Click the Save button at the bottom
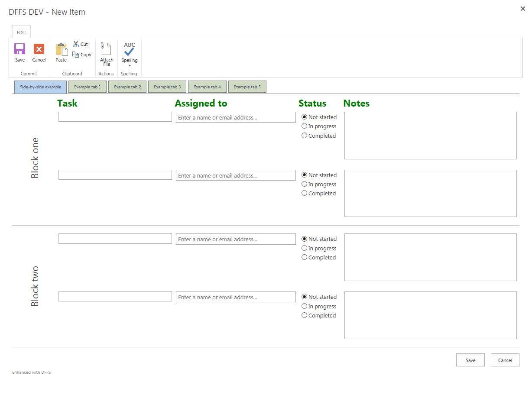The height and width of the screenshot is (395, 532). 470,360
